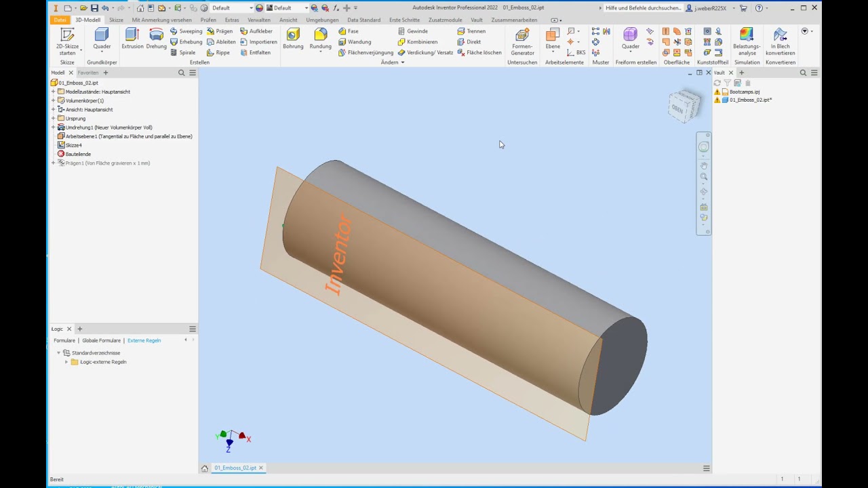Image resolution: width=868 pixels, height=488 pixels.
Task: Choose the Sweeping command
Action: click(186, 31)
